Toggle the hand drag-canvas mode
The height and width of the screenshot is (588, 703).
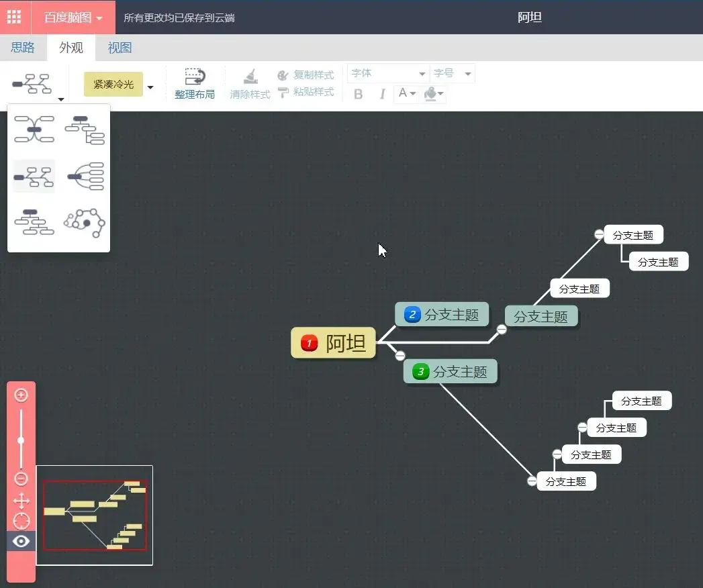tap(21, 501)
